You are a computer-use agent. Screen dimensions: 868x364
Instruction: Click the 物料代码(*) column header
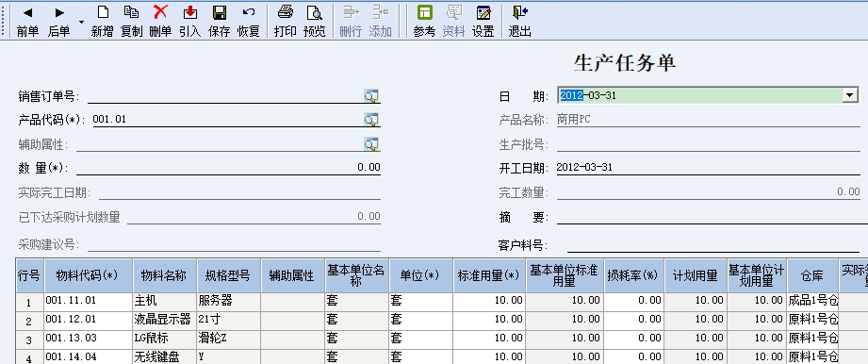pyautogui.click(x=88, y=275)
